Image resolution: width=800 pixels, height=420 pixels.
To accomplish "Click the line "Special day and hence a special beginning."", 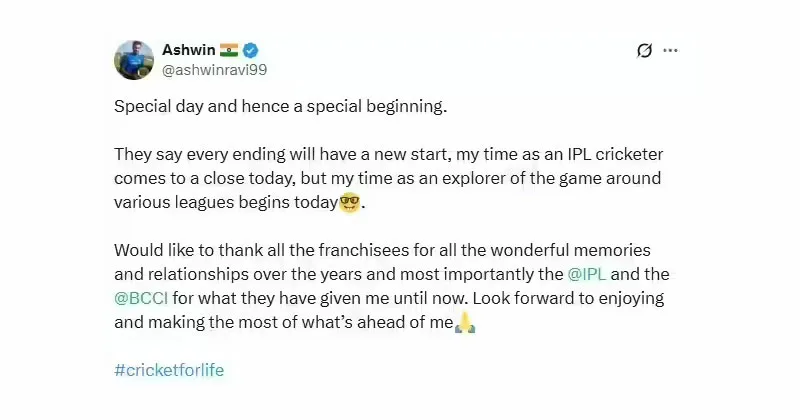I will 281,107.
